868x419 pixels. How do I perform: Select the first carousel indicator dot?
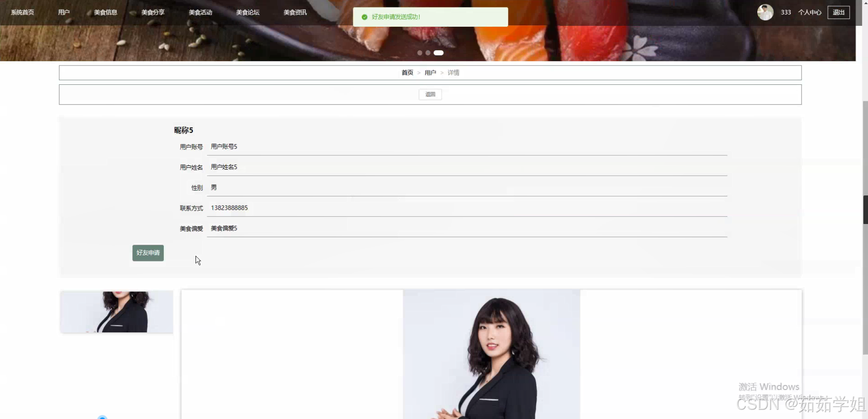[x=420, y=53]
